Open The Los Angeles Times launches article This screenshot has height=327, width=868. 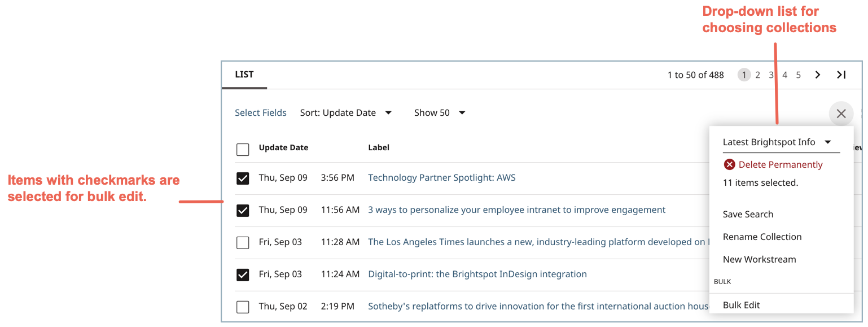538,242
